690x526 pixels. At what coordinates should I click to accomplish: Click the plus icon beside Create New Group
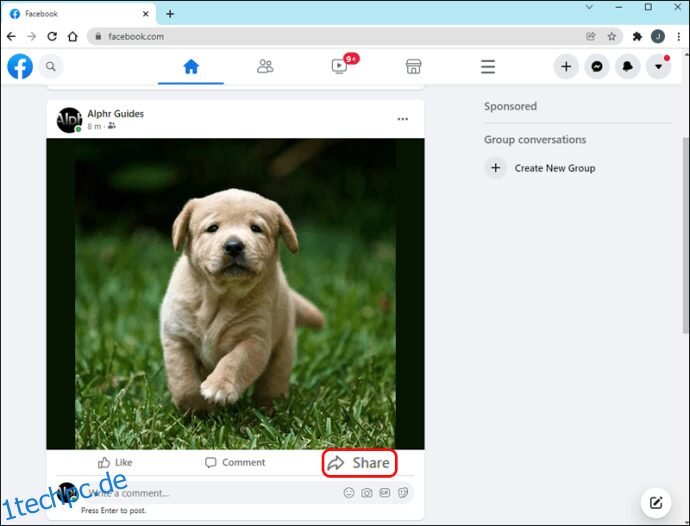pos(495,168)
